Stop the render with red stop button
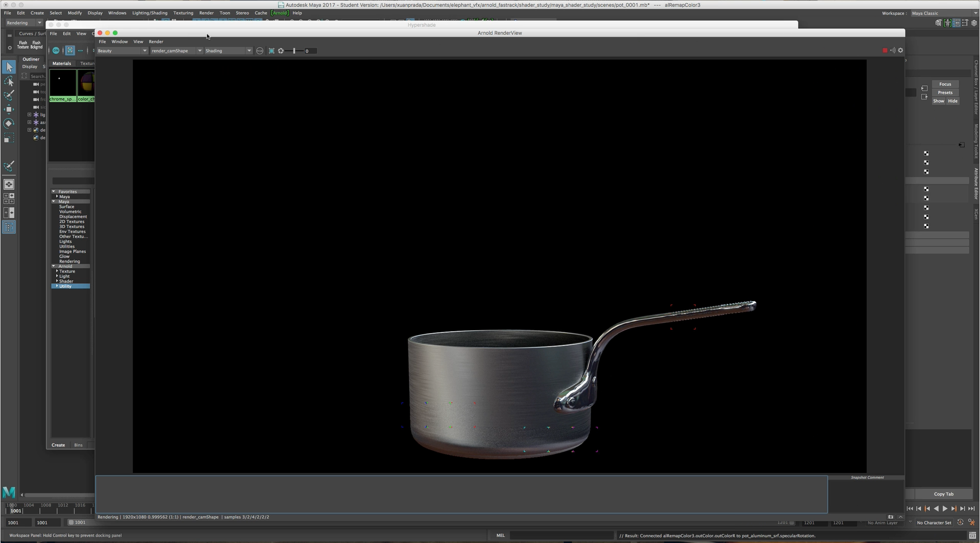The height and width of the screenshot is (543, 980). click(x=885, y=51)
